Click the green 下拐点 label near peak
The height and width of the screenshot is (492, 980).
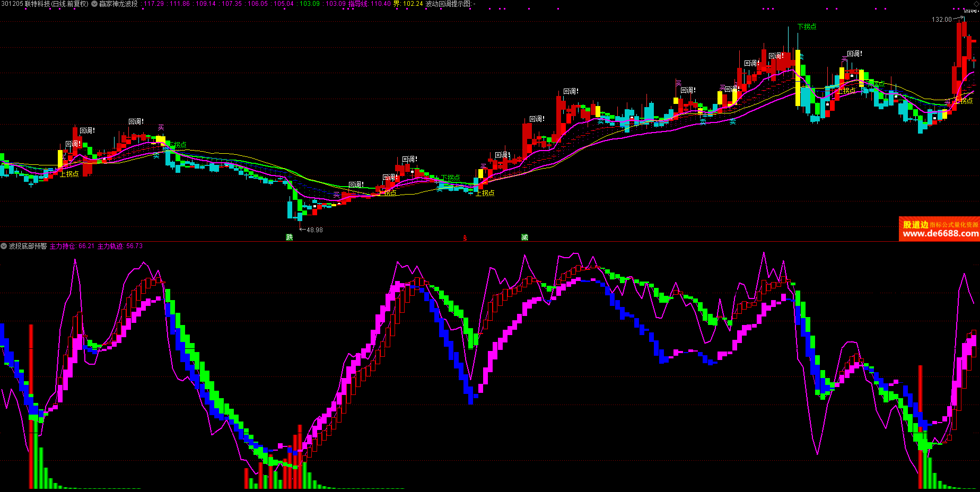[807, 27]
